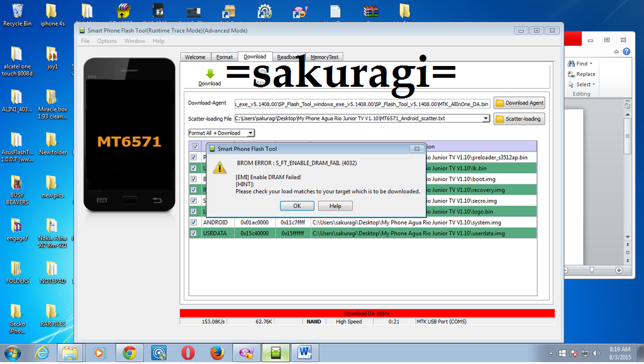Viewport: 644px width, 364px height.
Task: Launch Opera browser from taskbar
Action: click(187, 353)
